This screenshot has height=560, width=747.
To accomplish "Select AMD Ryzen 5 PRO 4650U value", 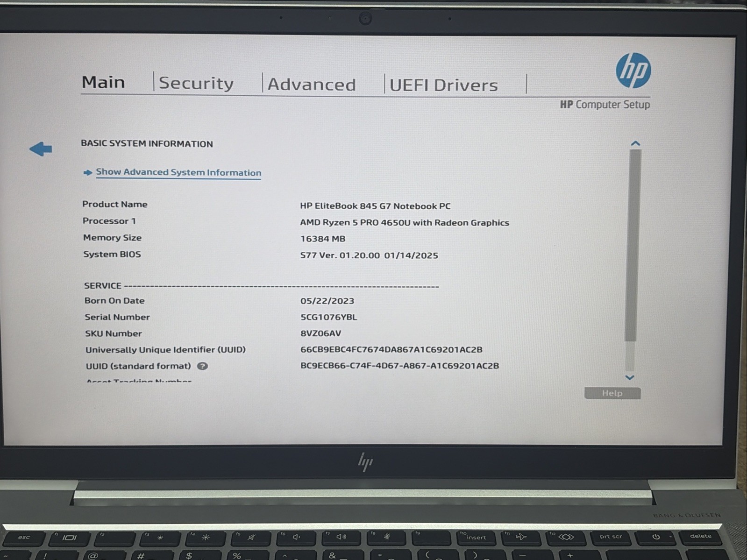I will [405, 223].
